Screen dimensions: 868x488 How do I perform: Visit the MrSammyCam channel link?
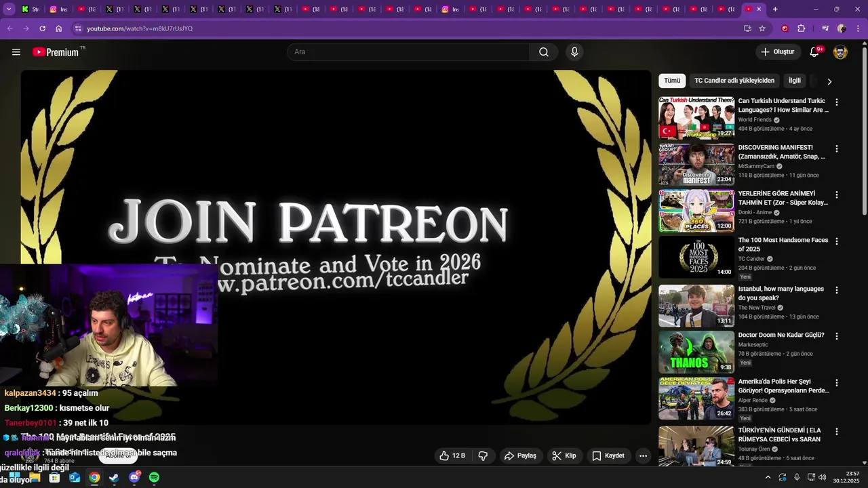[x=756, y=166]
